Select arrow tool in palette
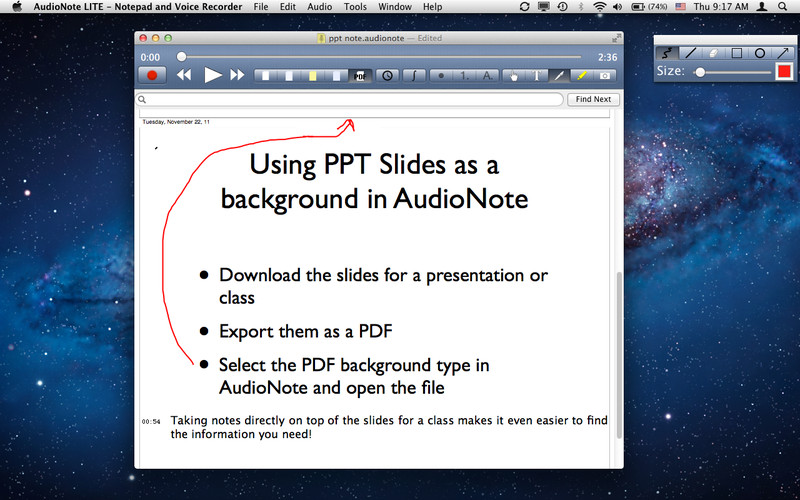This screenshot has width=800, height=500. [783, 53]
